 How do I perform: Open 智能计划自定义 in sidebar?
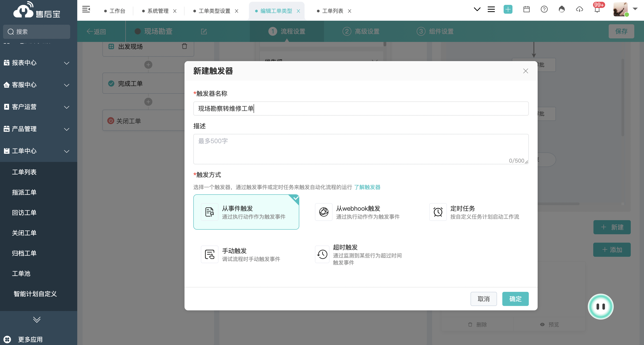click(35, 294)
